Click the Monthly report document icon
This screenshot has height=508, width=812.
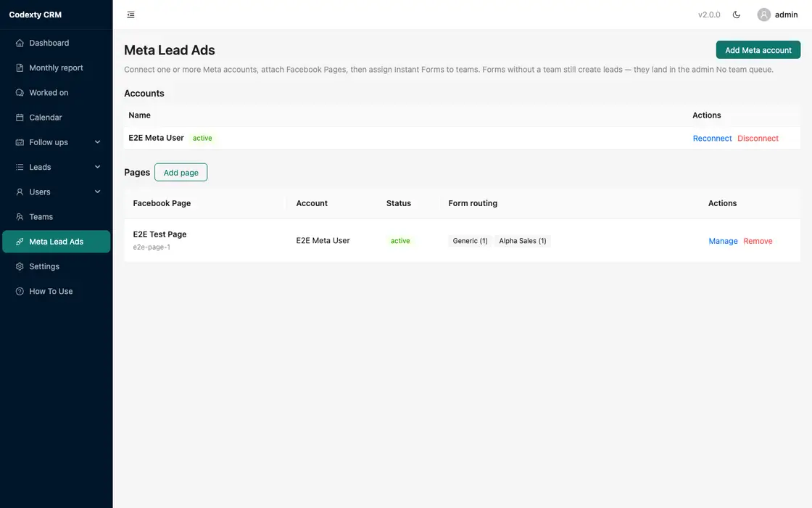coord(20,68)
